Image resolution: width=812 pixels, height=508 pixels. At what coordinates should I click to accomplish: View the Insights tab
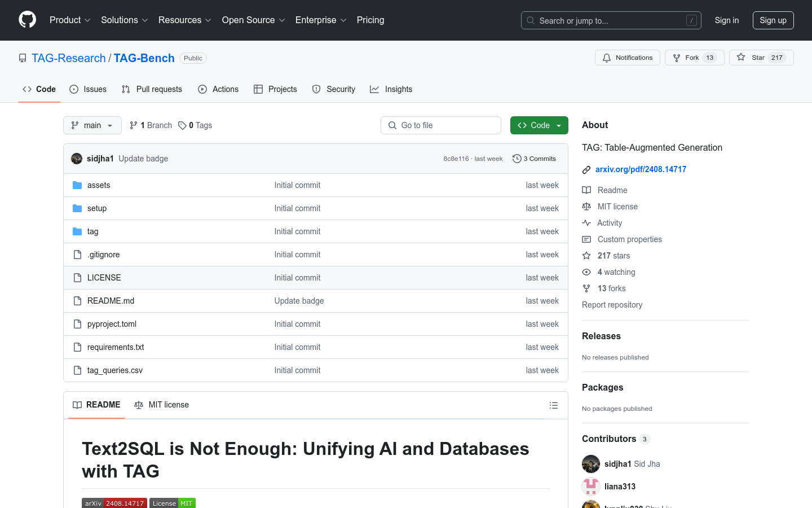391,89
